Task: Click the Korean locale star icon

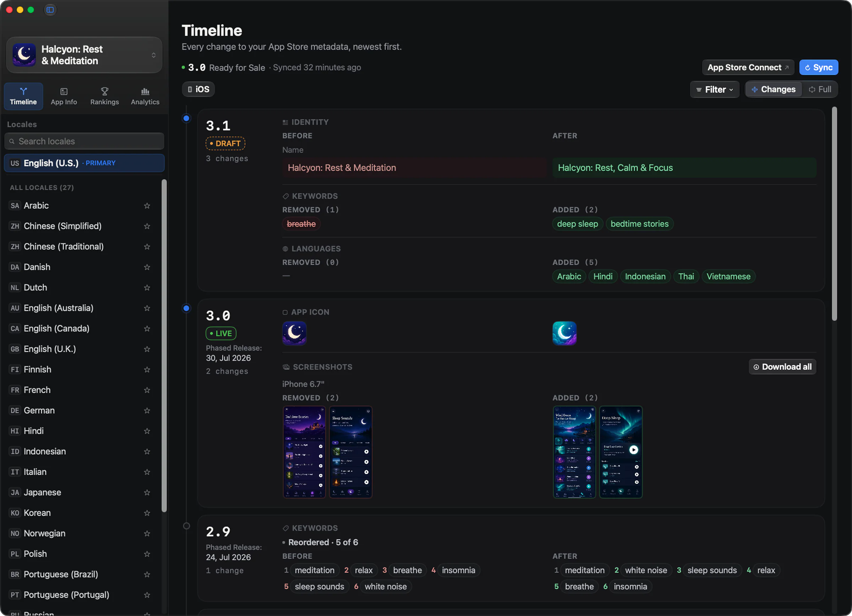Action: coord(147,513)
